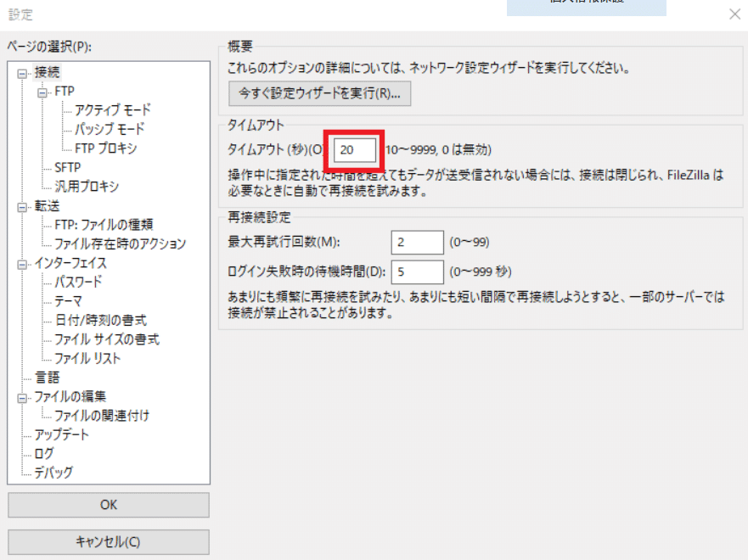Viewport: 748px width, 560px height.
Task: Collapse the 転送 tree expander
Action: pyautogui.click(x=23, y=206)
